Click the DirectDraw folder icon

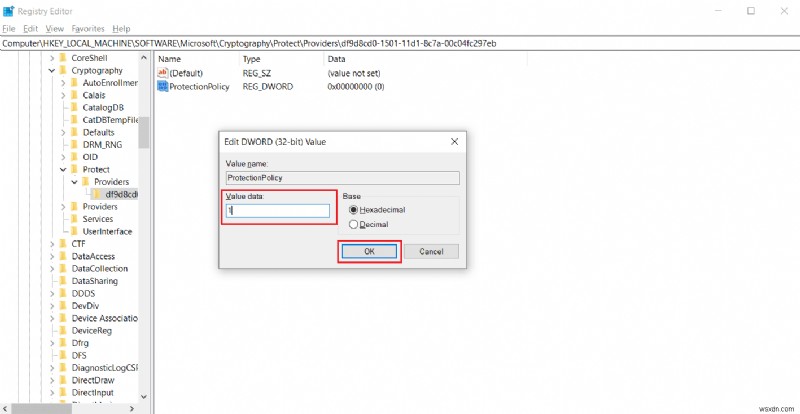click(63, 380)
